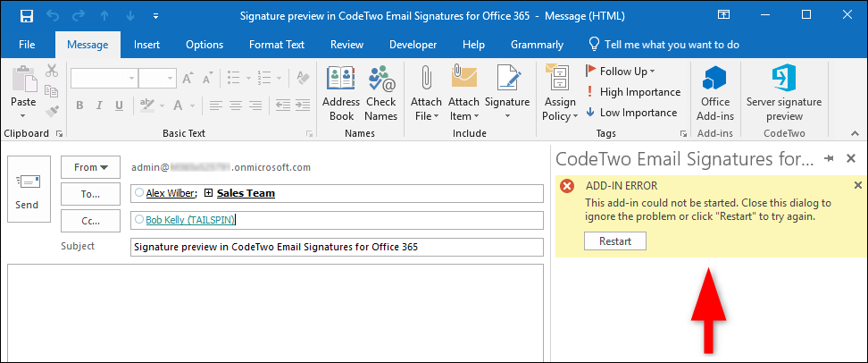This screenshot has width=868, height=363.
Task: Open the Grammarly tab
Action: [x=537, y=45]
